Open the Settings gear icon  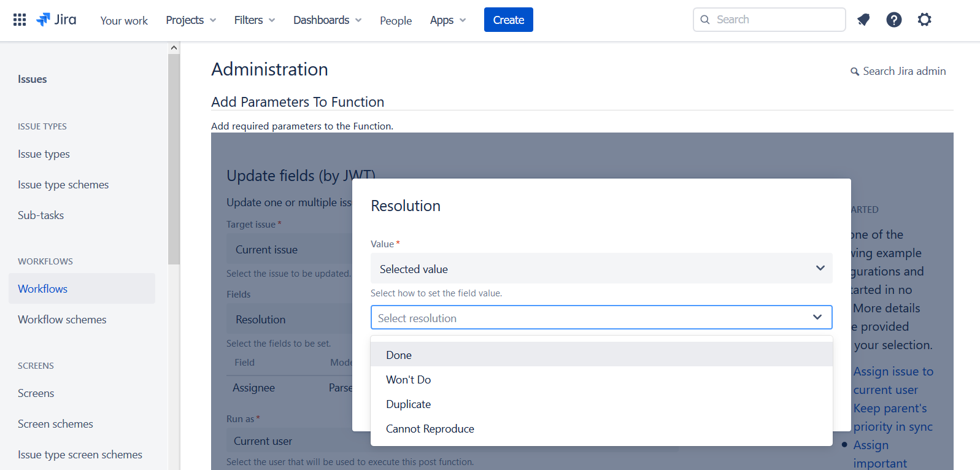(x=925, y=20)
